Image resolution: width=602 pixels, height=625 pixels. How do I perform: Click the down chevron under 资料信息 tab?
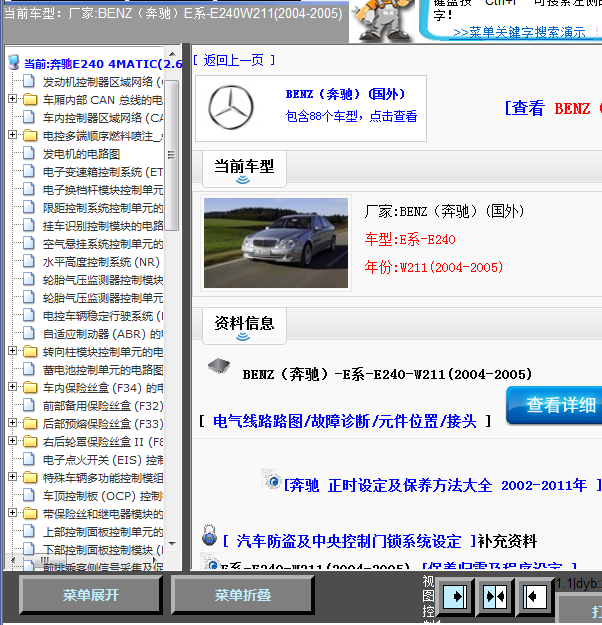click(x=243, y=337)
